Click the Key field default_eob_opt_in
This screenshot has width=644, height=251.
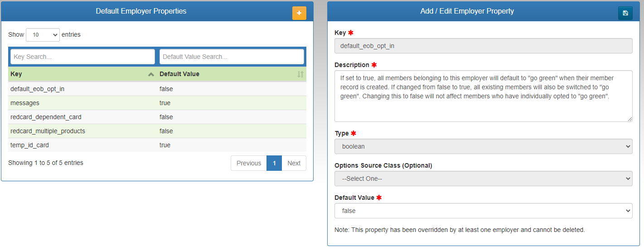[x=483, y=46]
